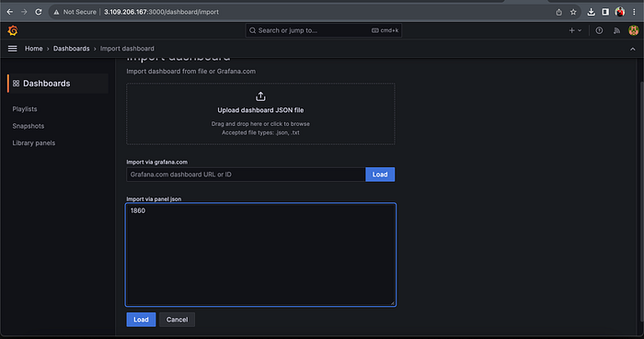Screen dimensions: 644x339
Task: Open the hamburger navigation menu
Action: (x=13, y=49)
